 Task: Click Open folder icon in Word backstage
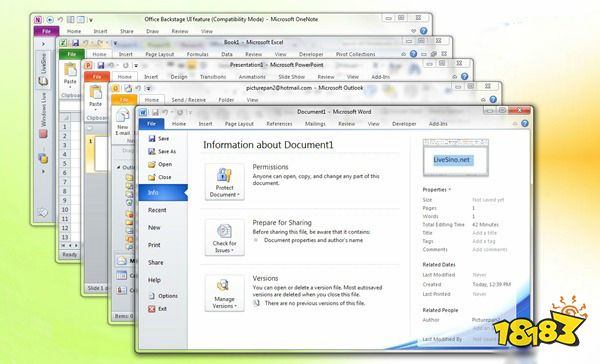pos(152,164)
